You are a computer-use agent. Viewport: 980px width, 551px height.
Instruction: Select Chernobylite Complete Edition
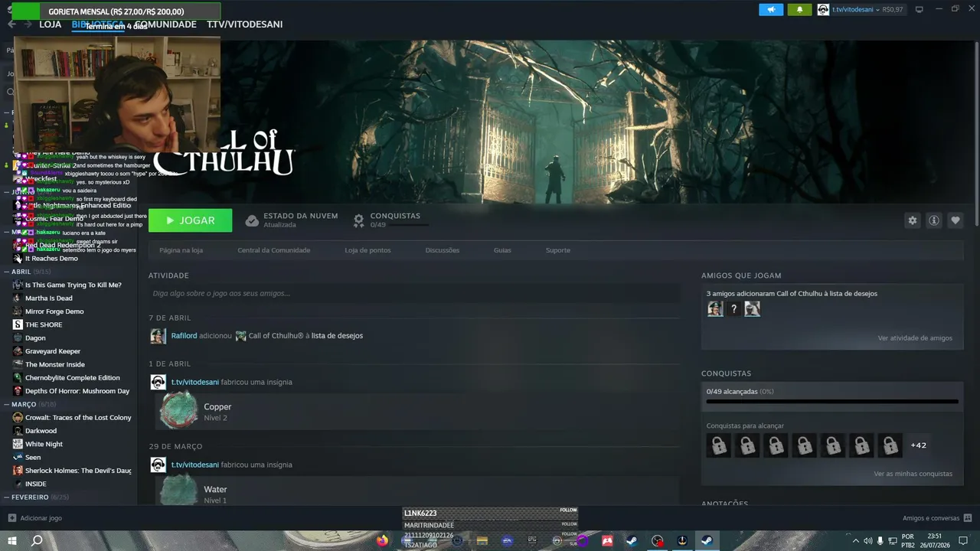point(73,378)
